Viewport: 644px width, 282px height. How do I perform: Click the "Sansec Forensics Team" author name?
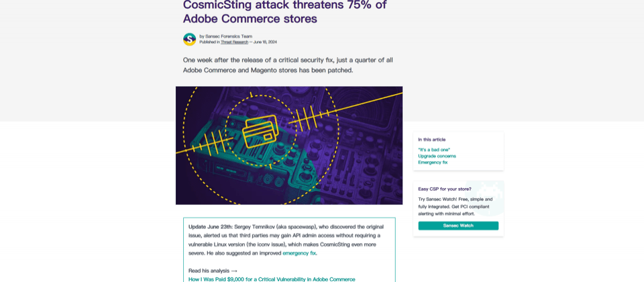click(x=229, y=36)
